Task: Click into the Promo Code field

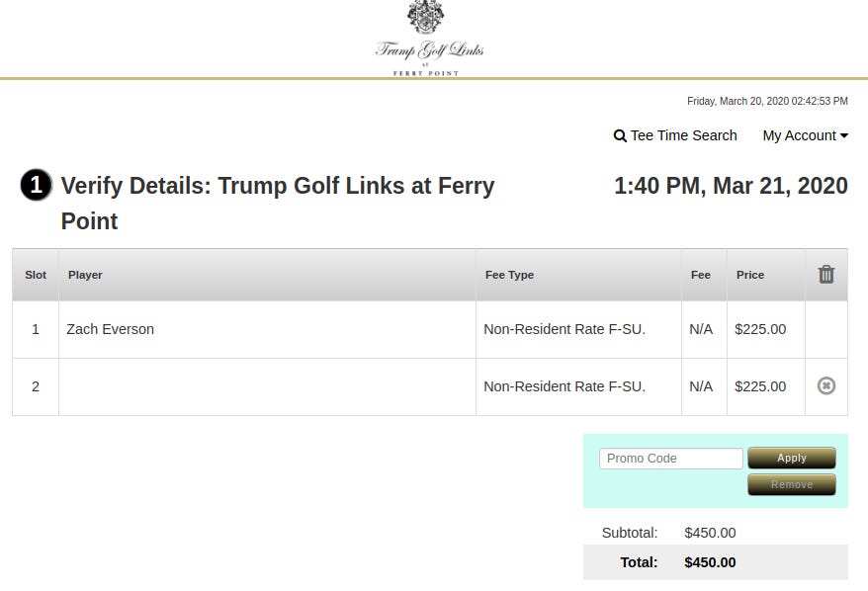Action: click(x=670, y=459)
